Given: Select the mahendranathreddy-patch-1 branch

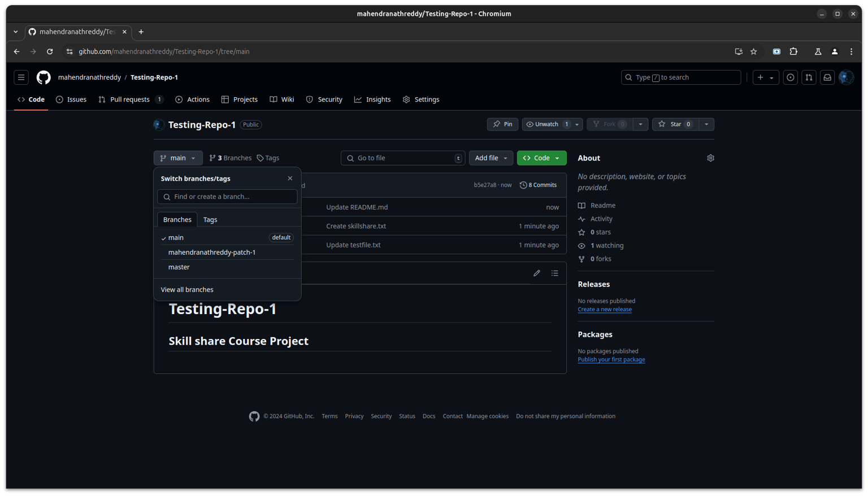Looking at the screenshot, I should pos(227,253).
